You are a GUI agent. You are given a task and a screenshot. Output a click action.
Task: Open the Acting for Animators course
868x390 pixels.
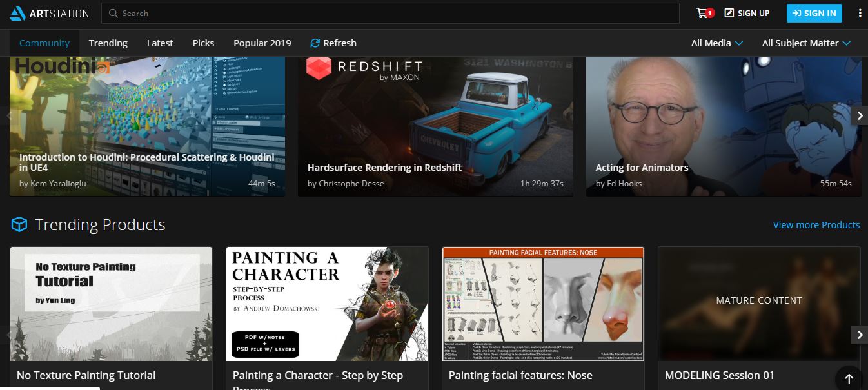(x=724, y=126)
